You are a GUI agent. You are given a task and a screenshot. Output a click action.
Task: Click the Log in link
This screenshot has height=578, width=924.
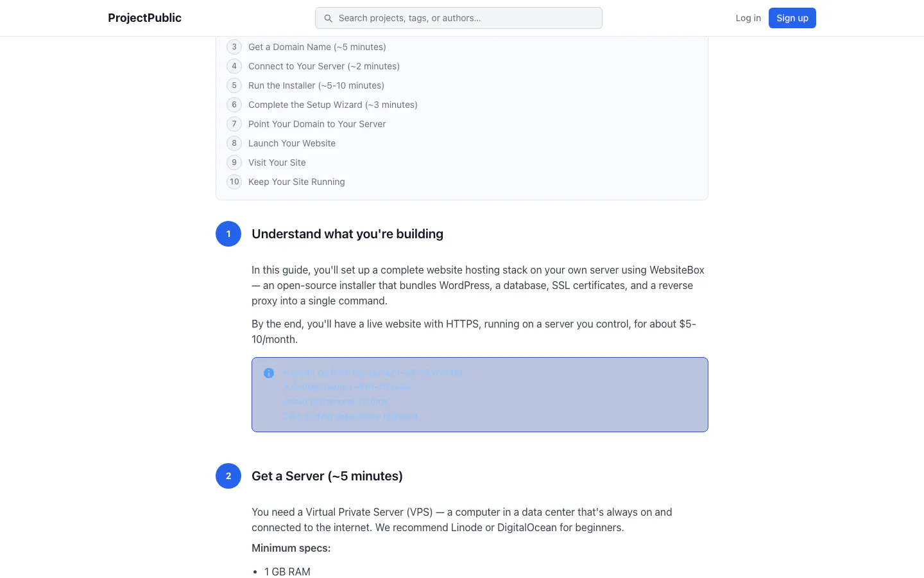(748, 18)
